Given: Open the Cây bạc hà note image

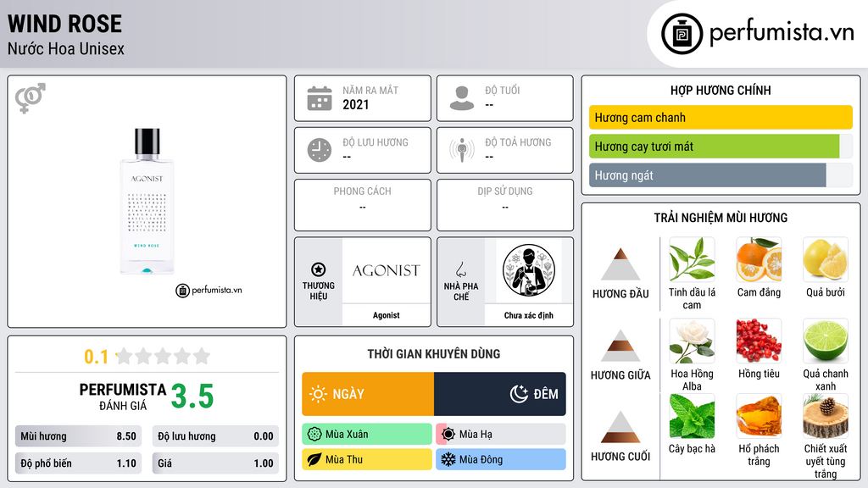Looking at the screenshot, I should 692,416.
